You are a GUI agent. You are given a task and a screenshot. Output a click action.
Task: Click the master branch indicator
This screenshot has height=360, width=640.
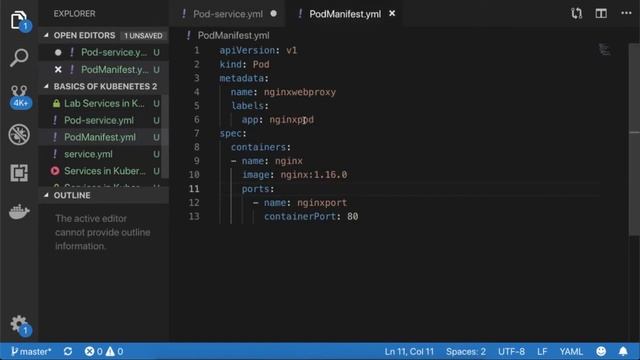coord(31,351)
